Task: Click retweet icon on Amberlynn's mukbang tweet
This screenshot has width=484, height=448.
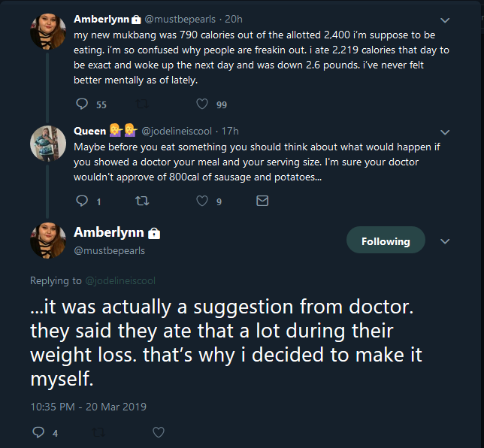Action: (x=142, y=104)
